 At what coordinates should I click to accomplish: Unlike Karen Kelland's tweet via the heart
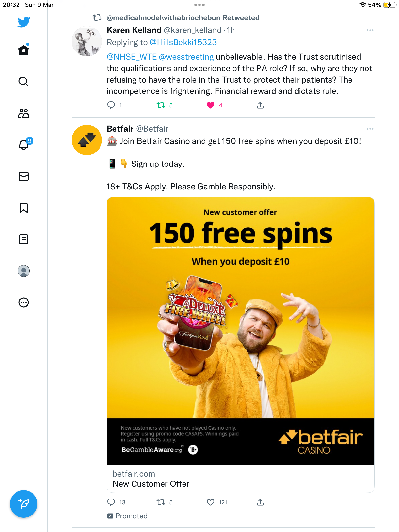(211, 105)
